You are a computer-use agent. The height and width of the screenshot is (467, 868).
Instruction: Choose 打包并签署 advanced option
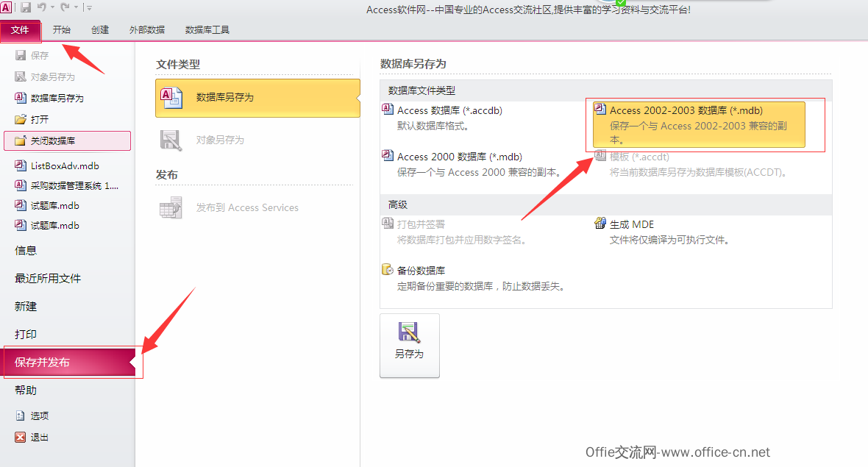tap(421, 224)
